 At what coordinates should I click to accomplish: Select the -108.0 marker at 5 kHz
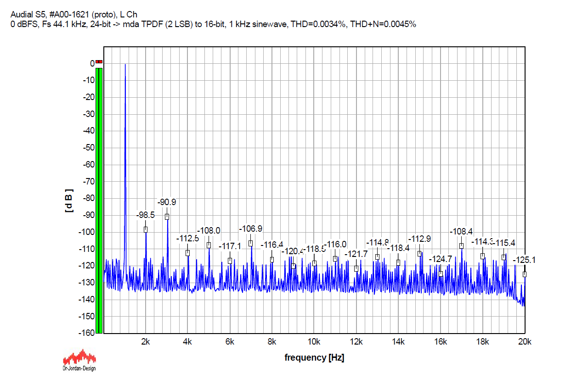(209, 245)
